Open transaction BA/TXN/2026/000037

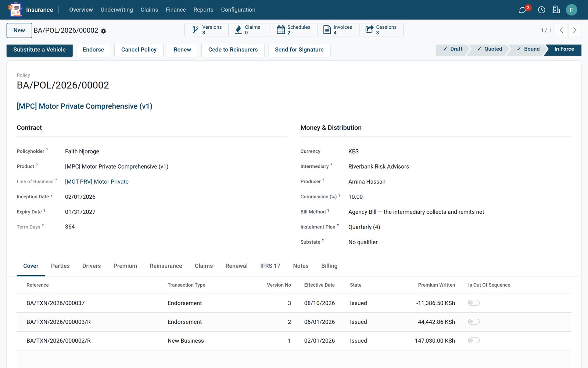[x=55, y=303]
